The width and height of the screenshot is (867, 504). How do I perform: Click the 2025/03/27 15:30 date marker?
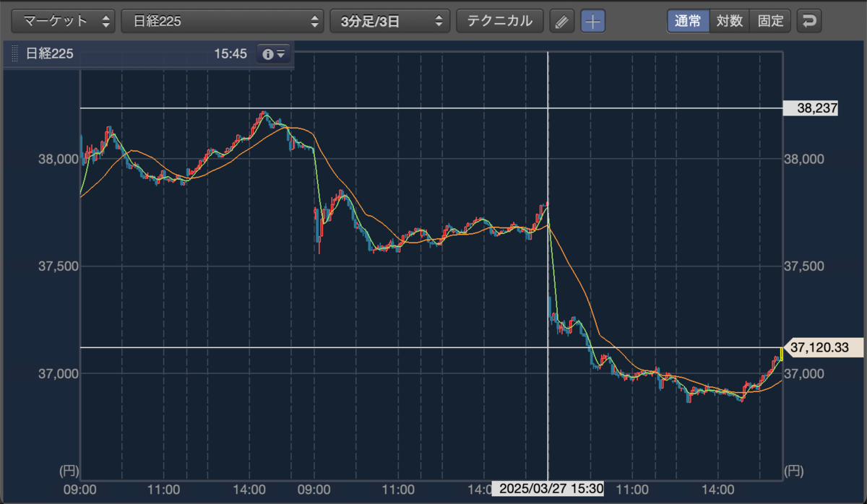548,489
